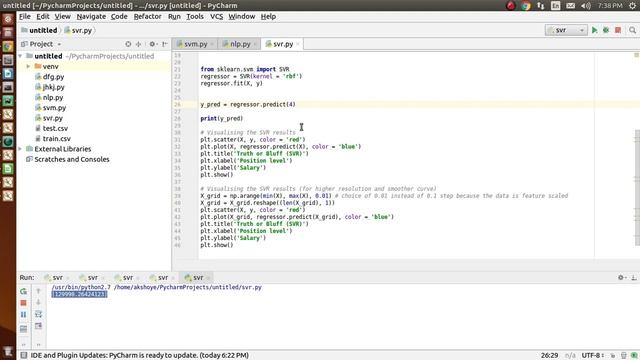Viewport: 640px width, 360px height.
Task: Select dfg.py in the project tree
Action: point(53,77)
